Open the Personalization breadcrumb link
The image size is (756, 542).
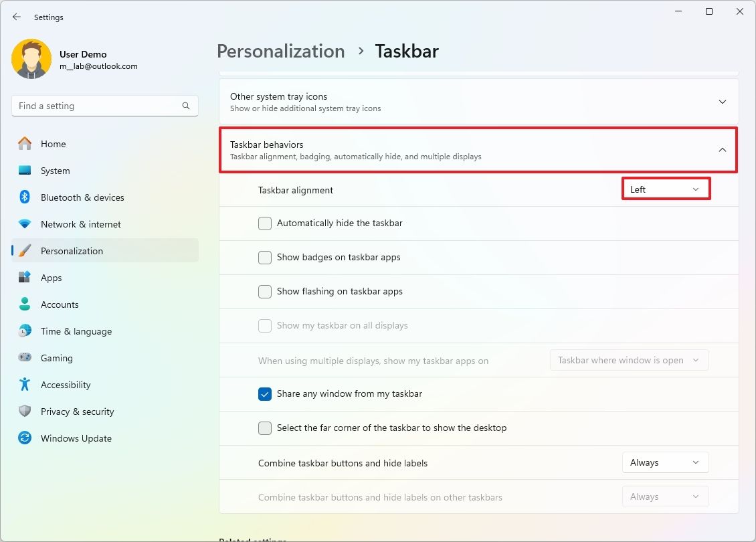(x=280, y=51)
